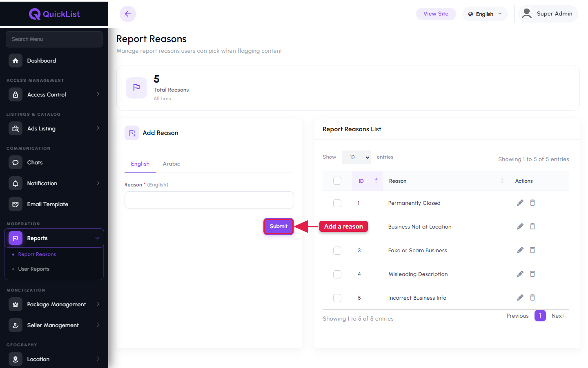Edit the Permanently Closed reason
The height and width of the screenshot is (368, 588).
coord(520,203)
